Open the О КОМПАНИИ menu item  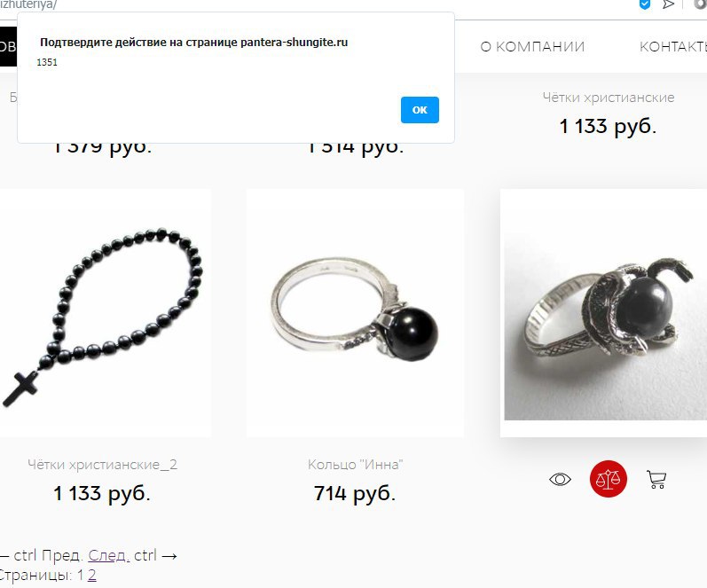click(532, 46)
